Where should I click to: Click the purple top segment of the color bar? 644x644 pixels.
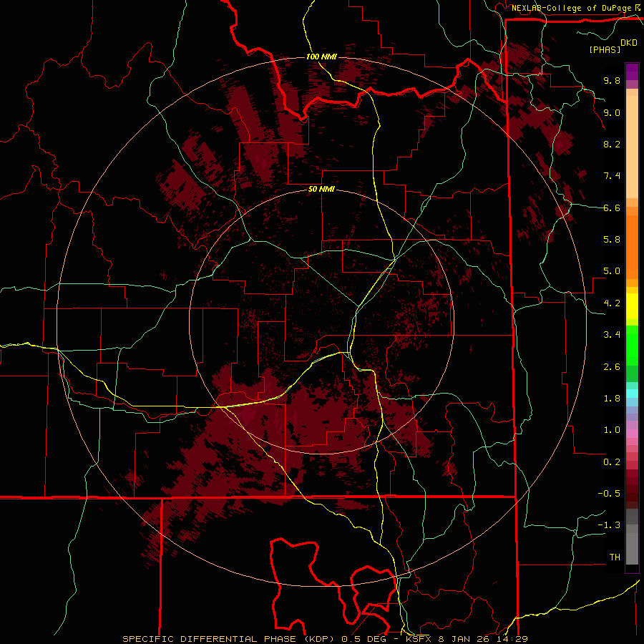point(632,72)
